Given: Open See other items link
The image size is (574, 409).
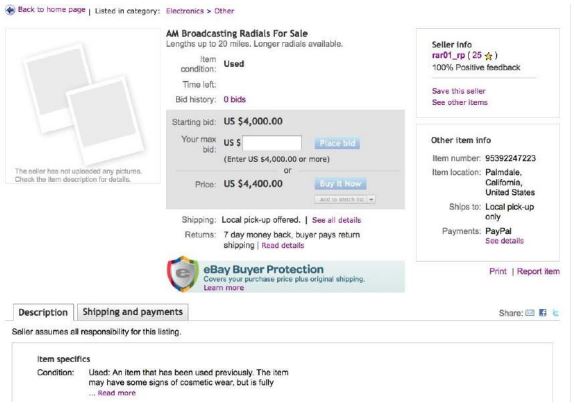Looking at the screenshot, I should pos(460,102).
